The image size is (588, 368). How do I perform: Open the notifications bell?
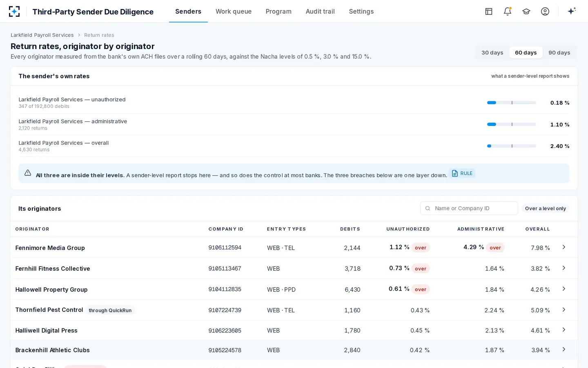(x=508, y=11)
